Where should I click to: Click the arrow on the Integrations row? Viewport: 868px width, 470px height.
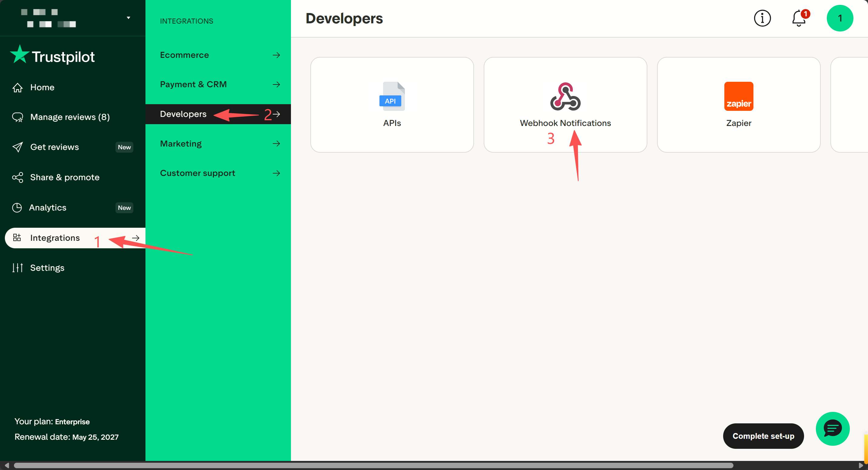point(136,238)
